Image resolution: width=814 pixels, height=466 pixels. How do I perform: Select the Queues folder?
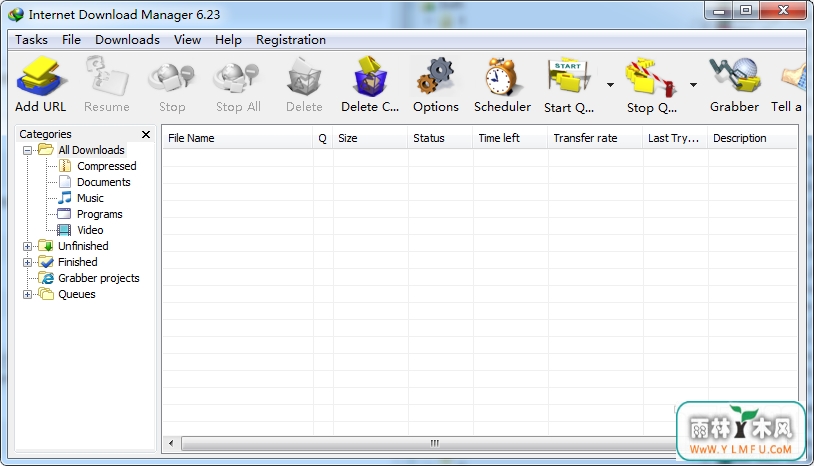[x=76, y=294]
